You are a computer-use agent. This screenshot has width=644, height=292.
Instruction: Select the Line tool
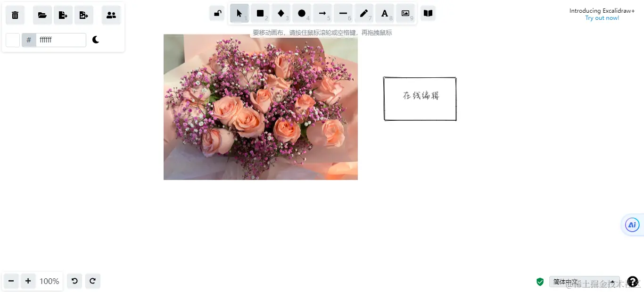tap(343, 13)
